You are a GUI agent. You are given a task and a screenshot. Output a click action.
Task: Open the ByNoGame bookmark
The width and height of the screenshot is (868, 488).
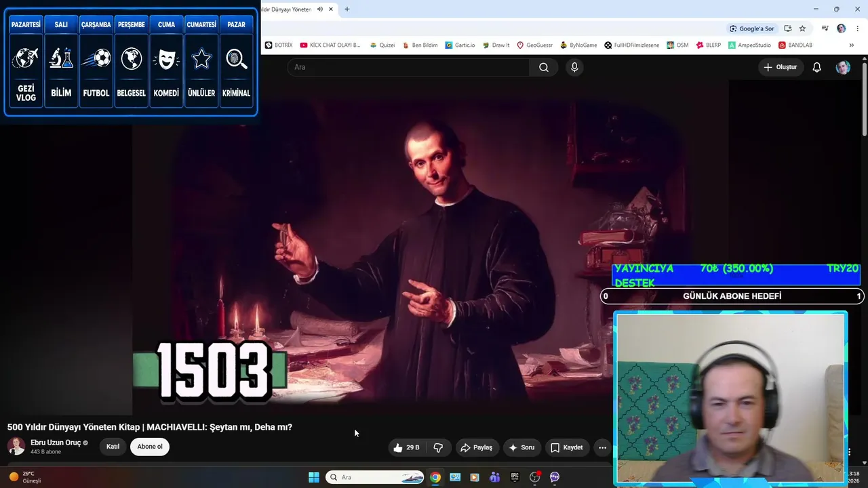[578, 45]
